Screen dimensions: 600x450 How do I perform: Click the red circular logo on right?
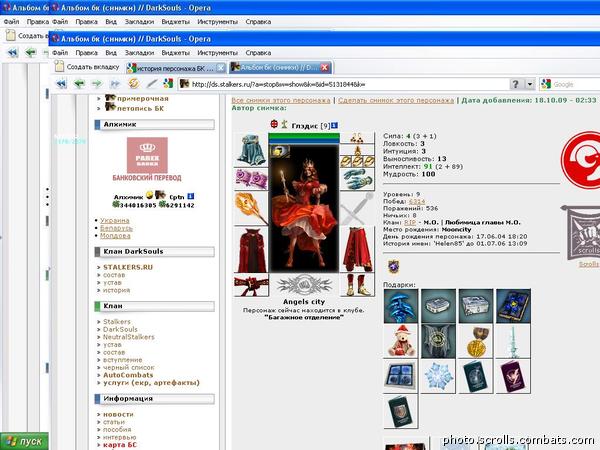(581, 160)
